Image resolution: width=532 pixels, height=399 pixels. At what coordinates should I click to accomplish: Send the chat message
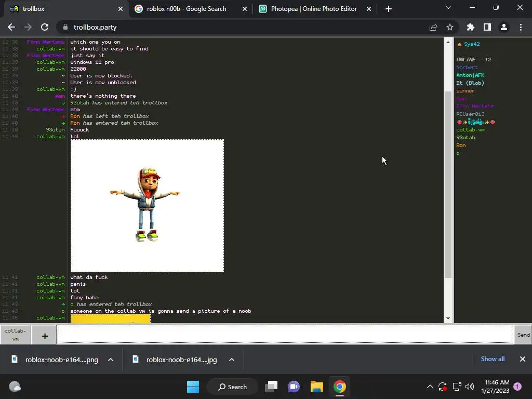tap(523, 335)
